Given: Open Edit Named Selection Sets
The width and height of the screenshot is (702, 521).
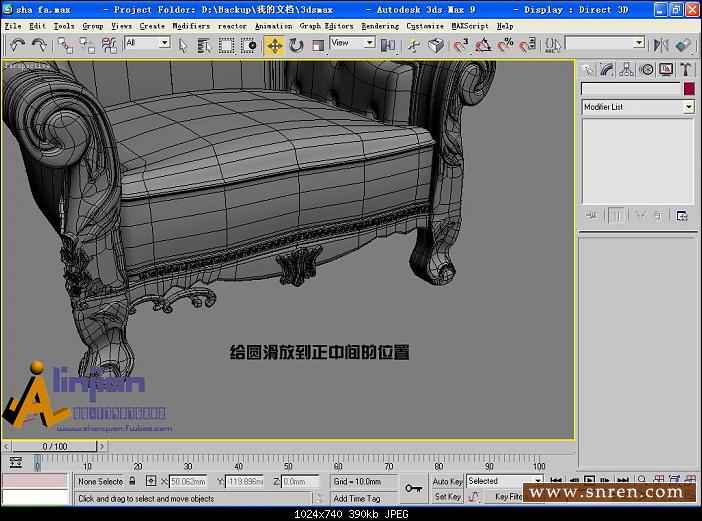Looking at the screenshot, I should pos(552,45).
